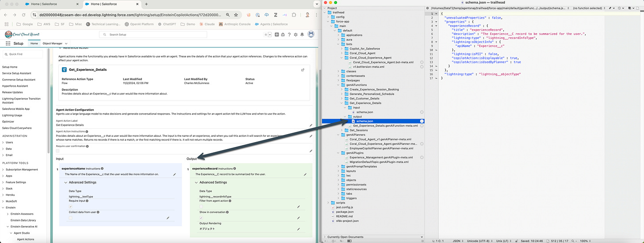Viewport: 644px width, 243px height.
Task: Collapse the Reference Action section
Action: click(x=60, y=47)
